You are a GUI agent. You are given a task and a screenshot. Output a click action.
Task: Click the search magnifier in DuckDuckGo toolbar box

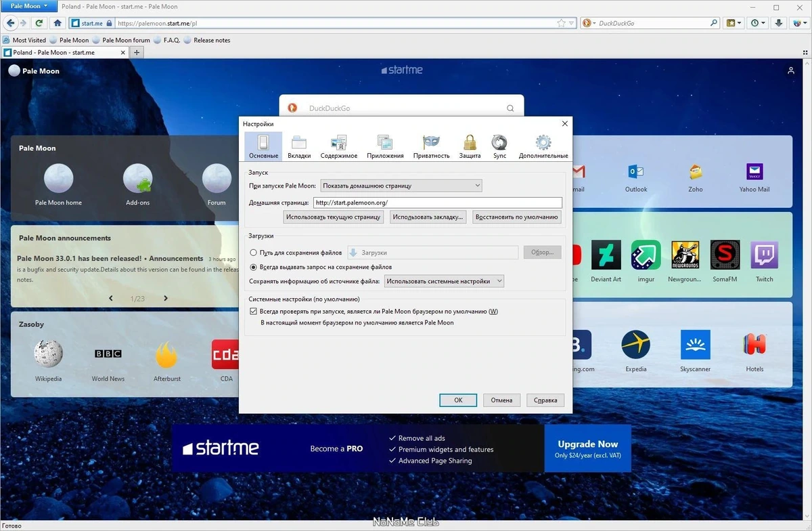pos(714,23)
